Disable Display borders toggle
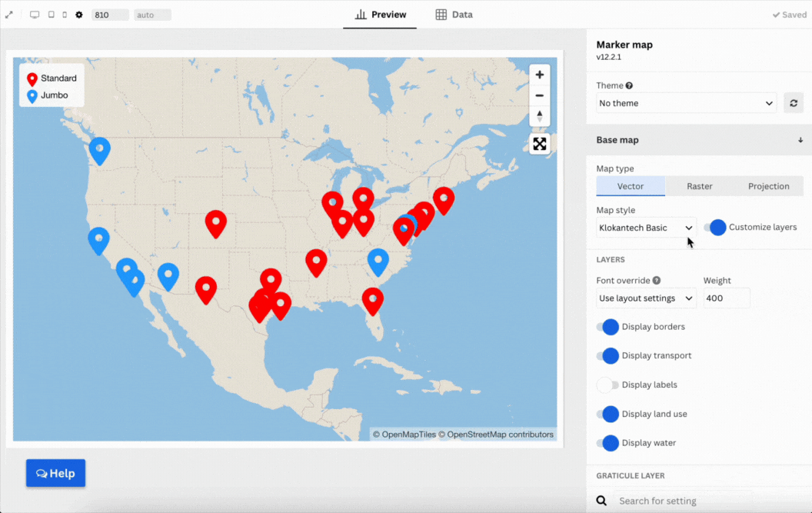Screen dimensions: 812x513 (x=607, y=327)
